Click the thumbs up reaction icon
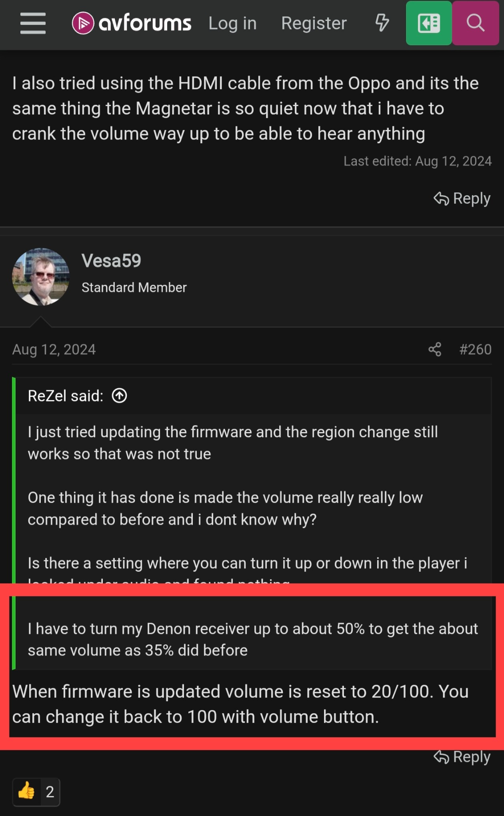This screenshot has width=504, height=816. (x=27, y=792)
